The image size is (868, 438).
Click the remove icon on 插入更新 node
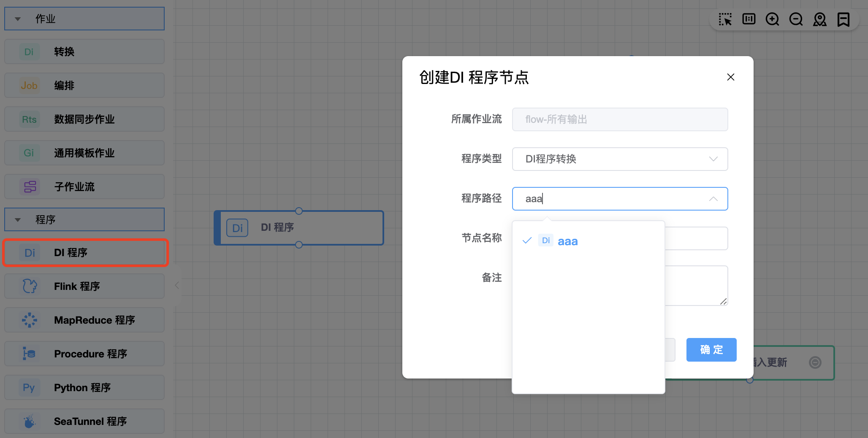click(x=815, y=362)
